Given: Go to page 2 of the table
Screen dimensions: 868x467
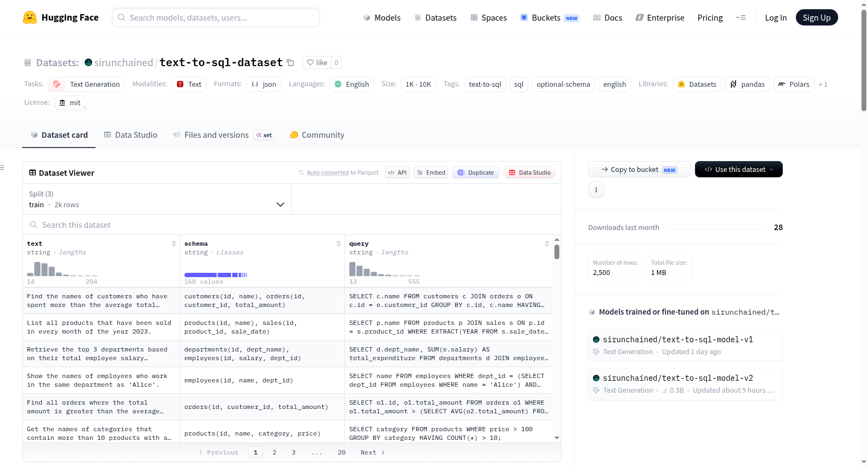Looking at the screenshot, I should (275, 452).
